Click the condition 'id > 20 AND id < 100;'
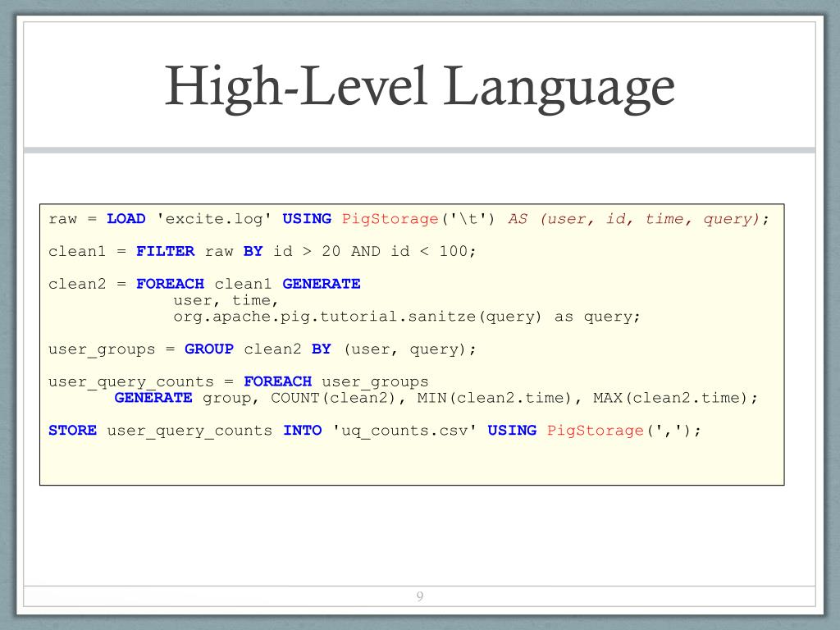Screen dimensions: 840x630 374,251
